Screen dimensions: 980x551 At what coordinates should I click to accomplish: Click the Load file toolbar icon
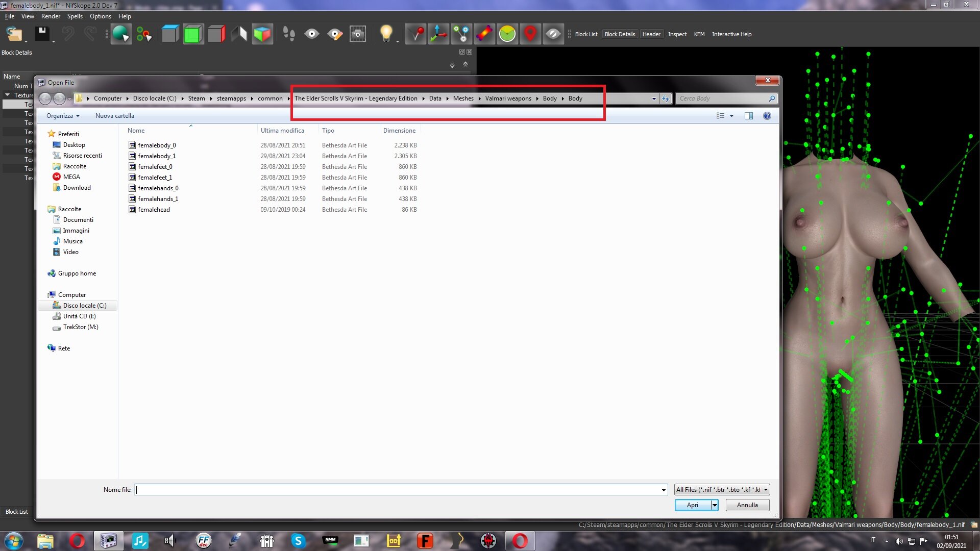point(14,34)
